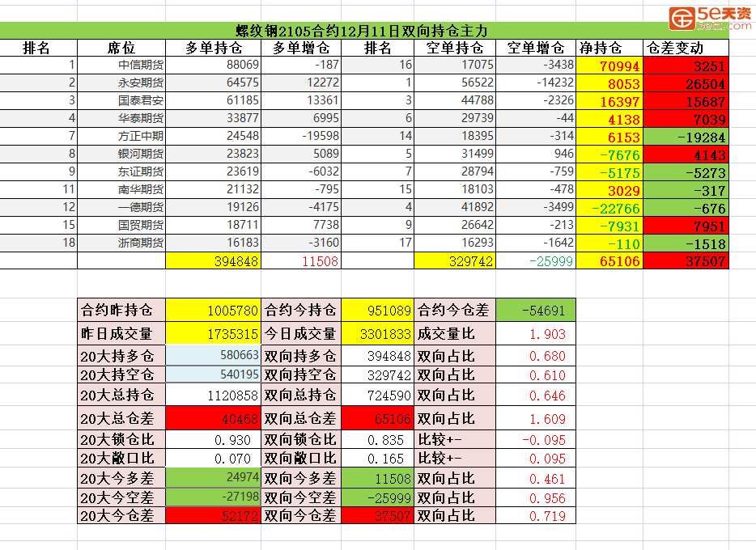Select the green cell with value 24974
Image resolution: width=756 pixels, height=550 pixels.
click(x=213, y=477)
